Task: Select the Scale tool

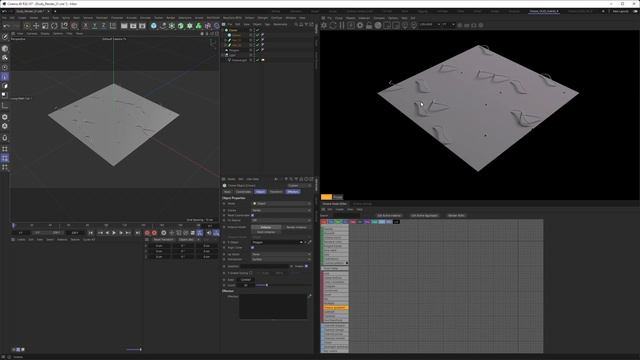Action: [45, 26]
